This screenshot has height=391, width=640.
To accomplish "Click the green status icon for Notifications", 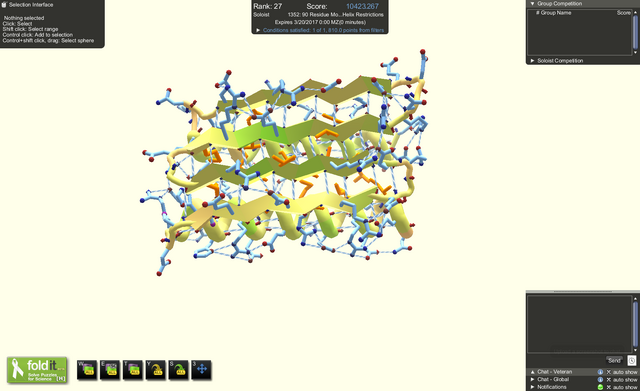I will pyautogui.click(x=600, y=387).
